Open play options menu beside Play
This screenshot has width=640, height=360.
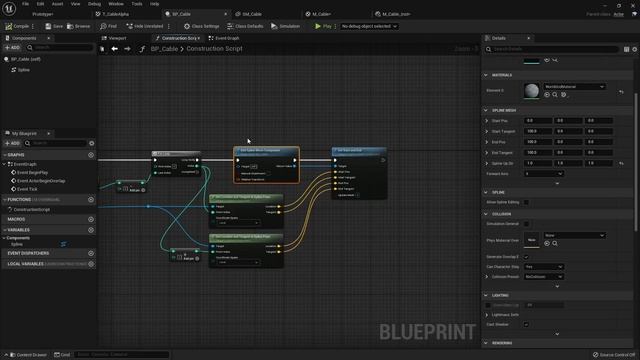(x=336, y=26)
